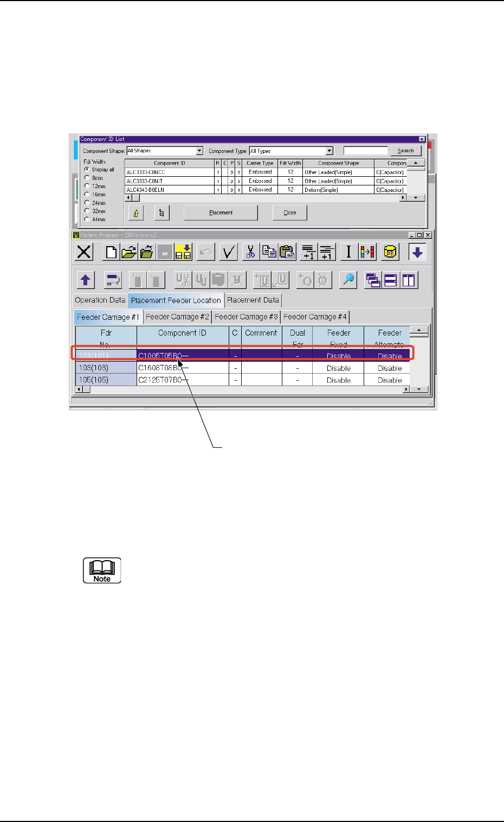Click the purple down arrow icon

[x=417, y=252]
